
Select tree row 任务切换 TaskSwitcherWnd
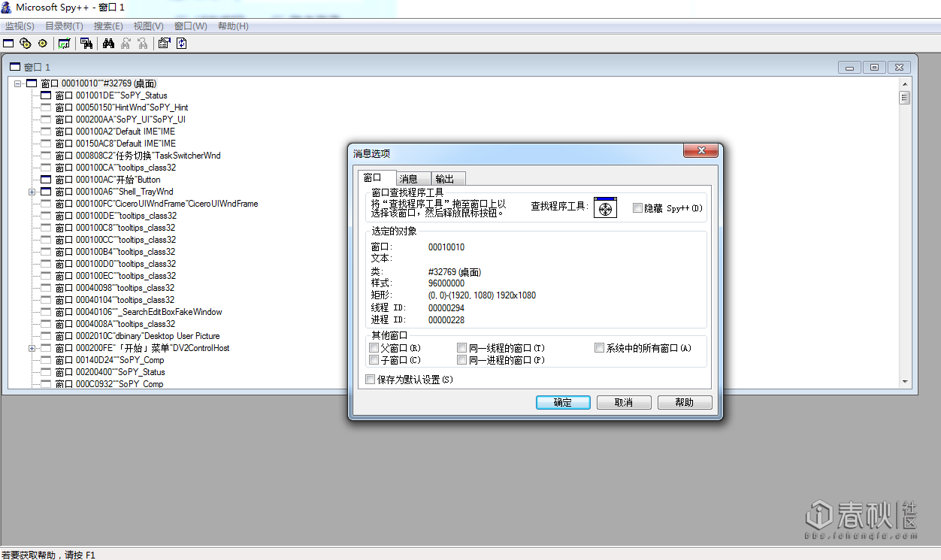(138, 156)
